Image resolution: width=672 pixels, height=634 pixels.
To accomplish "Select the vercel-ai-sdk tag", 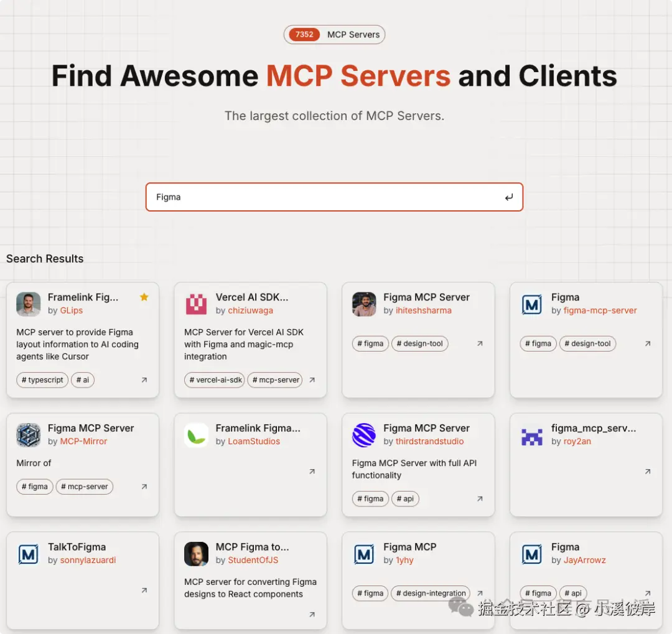I will [214, 380].
